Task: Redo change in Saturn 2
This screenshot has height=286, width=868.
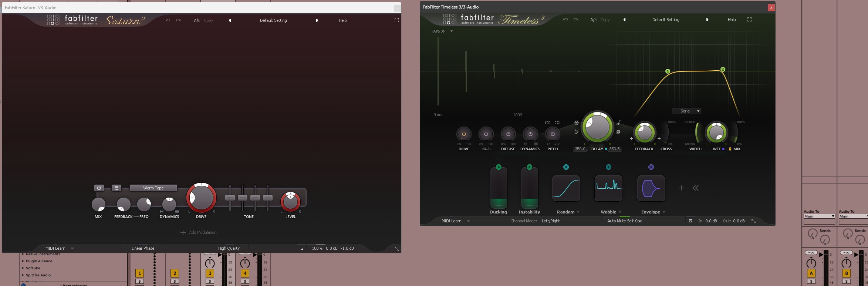Action: tap(178, 20)
